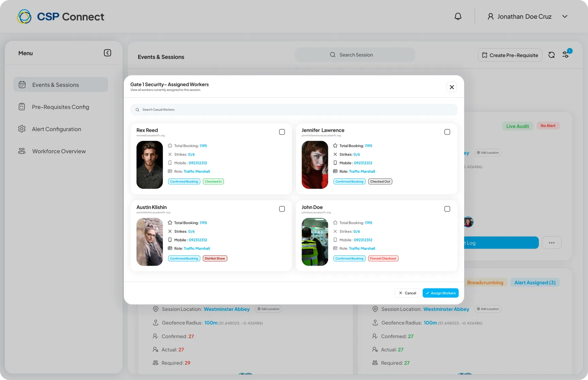Click the notification bell icon
The height and width of the screenshot is (380, 588).
(x=458, y=16)
